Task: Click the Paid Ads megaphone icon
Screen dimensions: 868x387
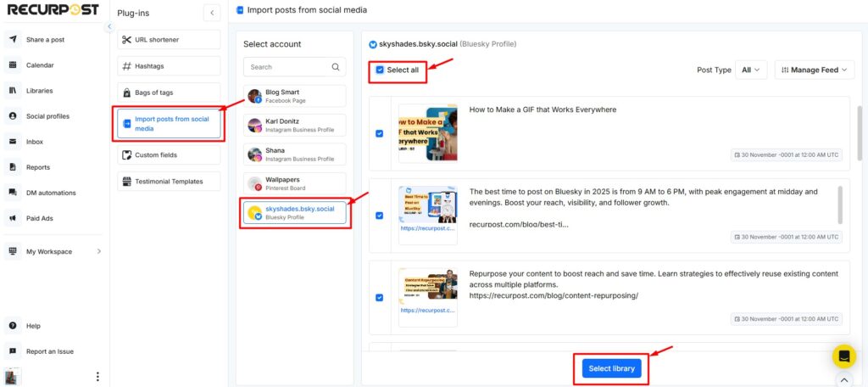Action: pos(14,218)
